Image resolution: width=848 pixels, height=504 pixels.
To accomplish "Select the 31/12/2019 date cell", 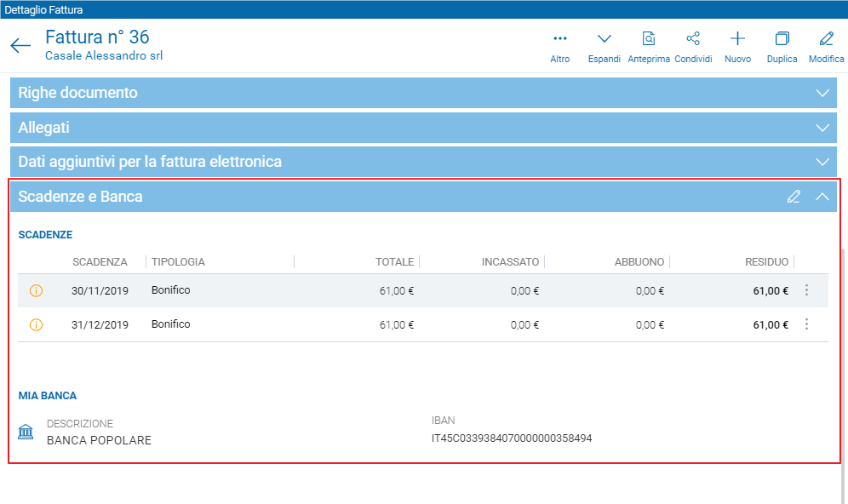I will (x=100, y=325).
